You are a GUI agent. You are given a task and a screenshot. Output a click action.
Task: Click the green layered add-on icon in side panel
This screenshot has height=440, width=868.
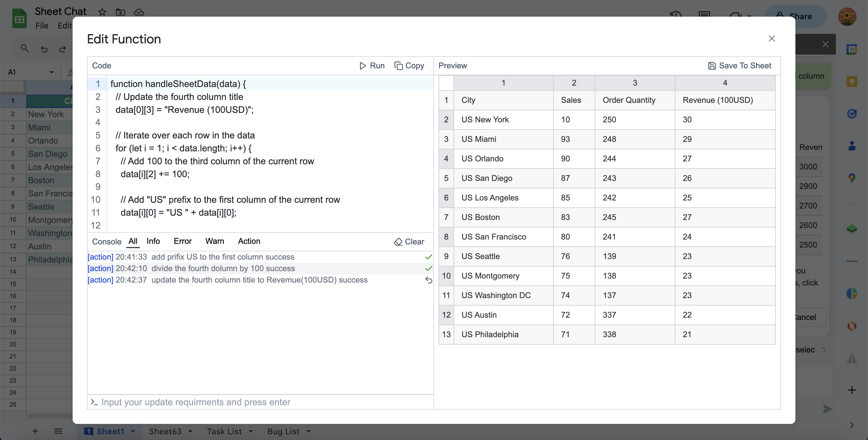coord(851,229)
